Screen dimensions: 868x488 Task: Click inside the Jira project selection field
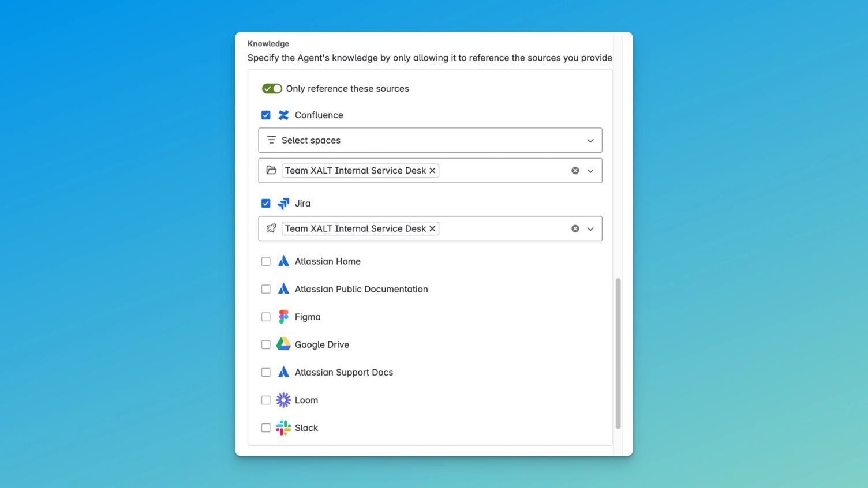[431, 228]
